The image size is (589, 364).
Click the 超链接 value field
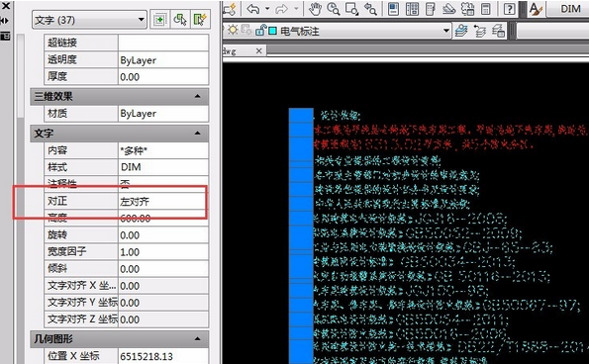163,43
